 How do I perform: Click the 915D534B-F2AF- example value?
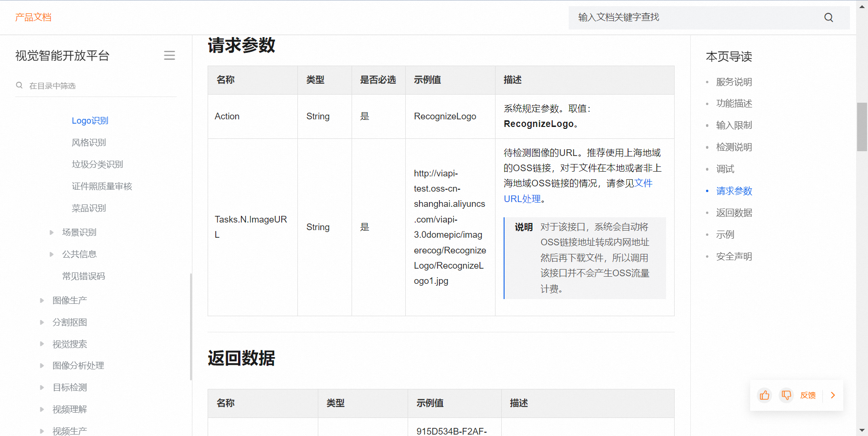click(452, 431)
